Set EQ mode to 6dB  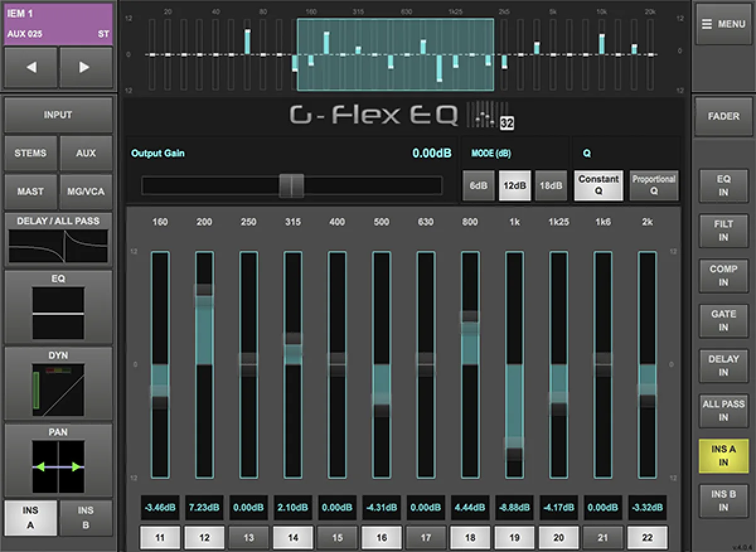pyautogui.click(x=479, y=186)
